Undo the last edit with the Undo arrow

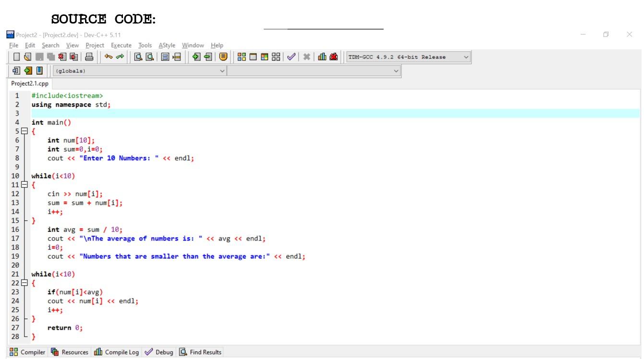click(109, 58)
